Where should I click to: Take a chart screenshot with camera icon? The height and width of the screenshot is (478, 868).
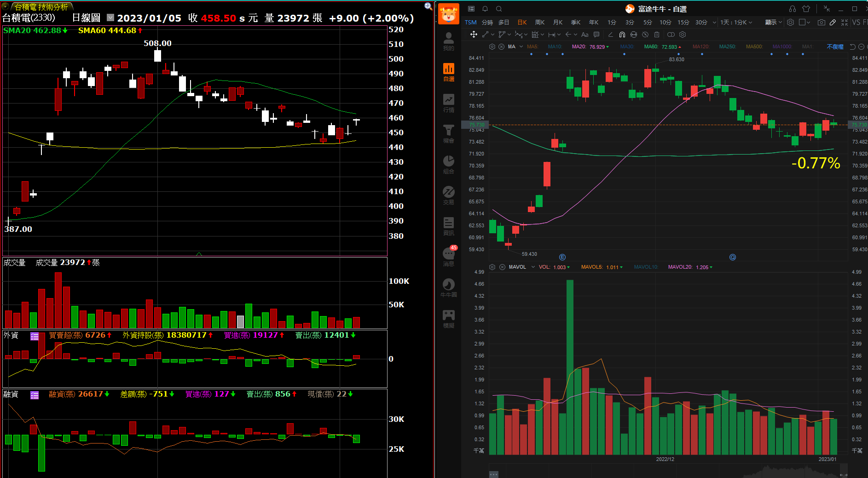(x=821, y=22)
